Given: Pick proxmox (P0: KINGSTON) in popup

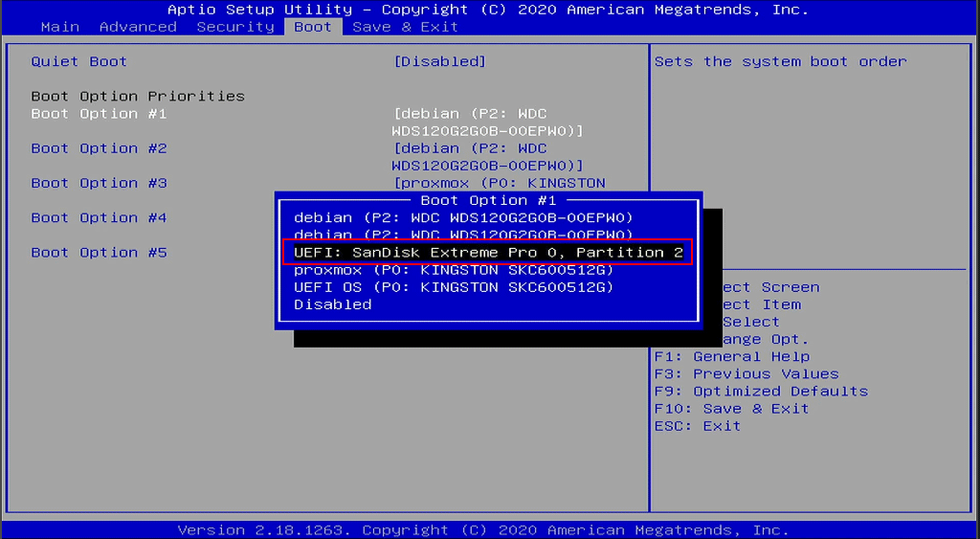Looking at the screenshot, I should coord(454,270).
